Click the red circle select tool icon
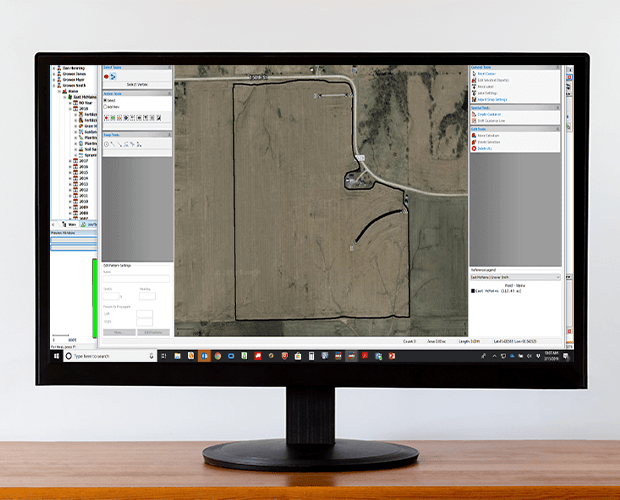 [107, 76]
